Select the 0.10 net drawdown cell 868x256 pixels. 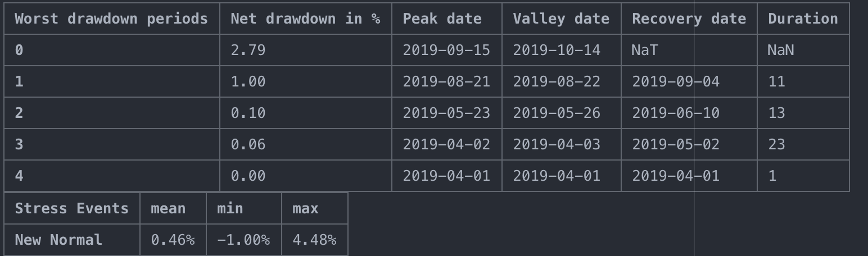[x=305, y=113]
